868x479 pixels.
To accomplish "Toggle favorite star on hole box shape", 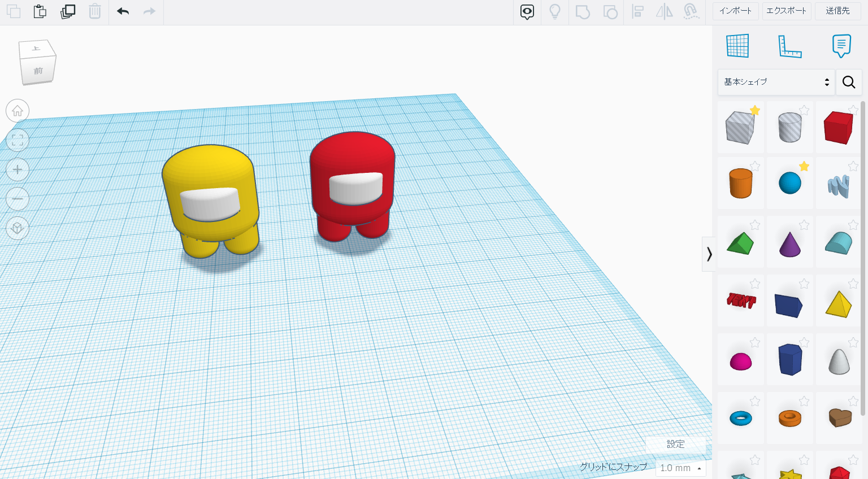I will (x=754, y=110).
